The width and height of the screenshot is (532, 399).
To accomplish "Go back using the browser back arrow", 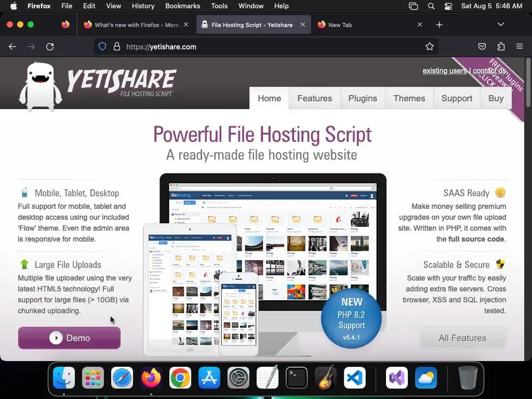I will 12,46.
